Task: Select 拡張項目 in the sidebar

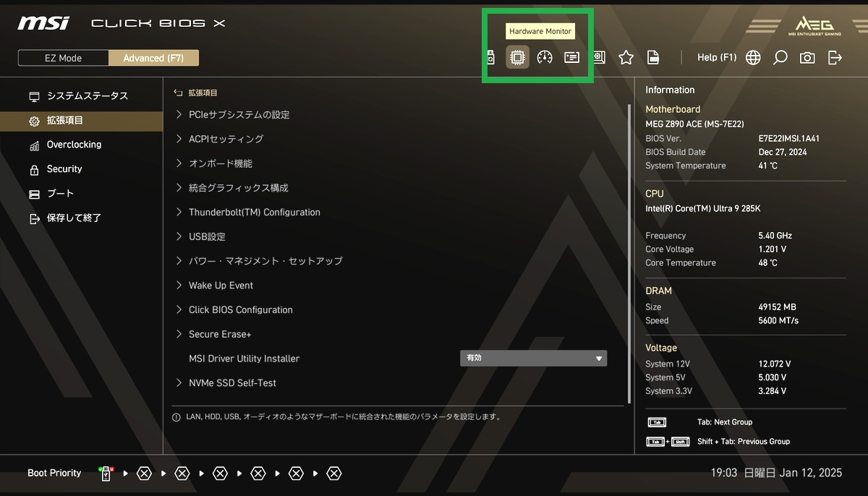Action: coord(81,121)
